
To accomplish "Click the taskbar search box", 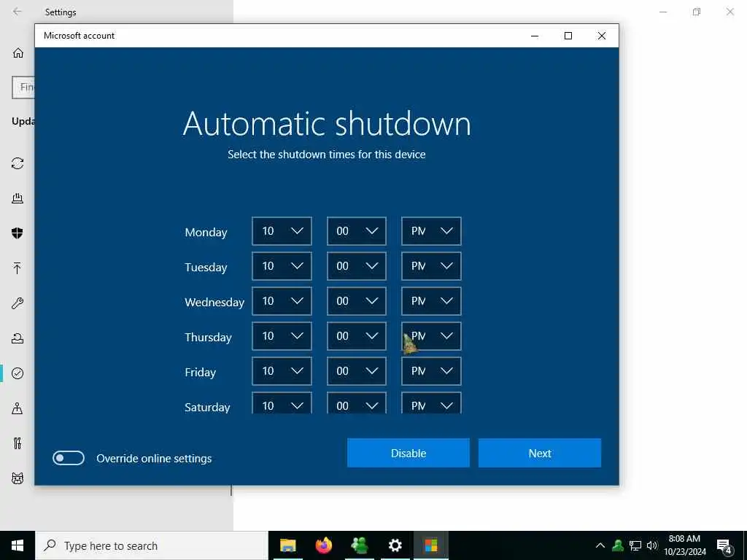I will click(152, 545).
